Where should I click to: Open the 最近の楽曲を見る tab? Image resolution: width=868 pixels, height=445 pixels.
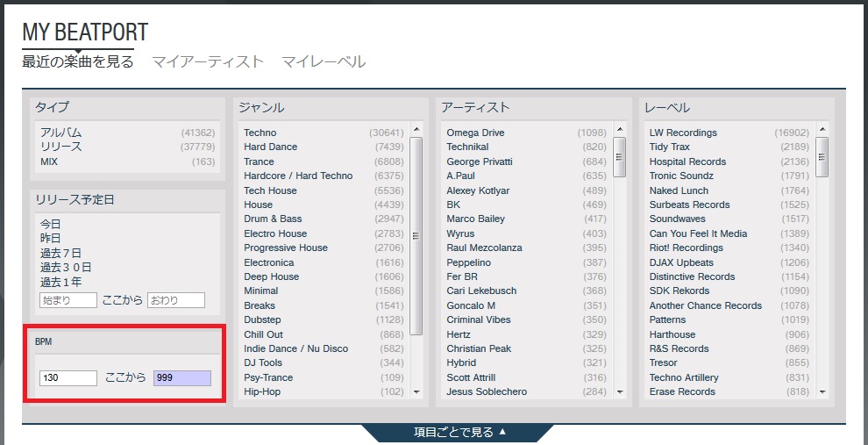[78, 61]
